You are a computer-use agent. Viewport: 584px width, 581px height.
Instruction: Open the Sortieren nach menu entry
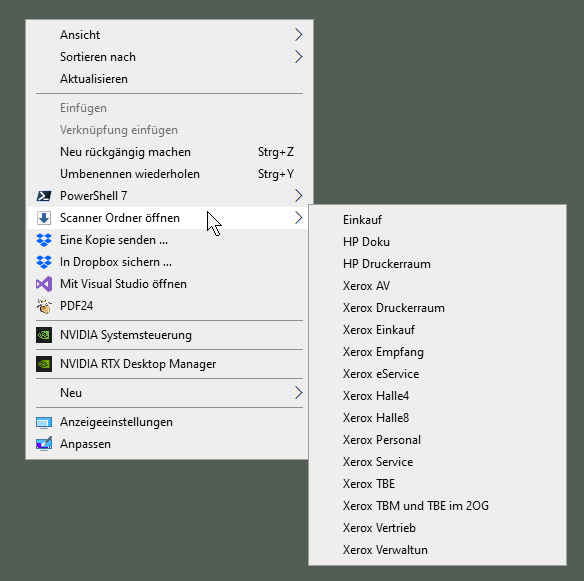pos(169,57)
